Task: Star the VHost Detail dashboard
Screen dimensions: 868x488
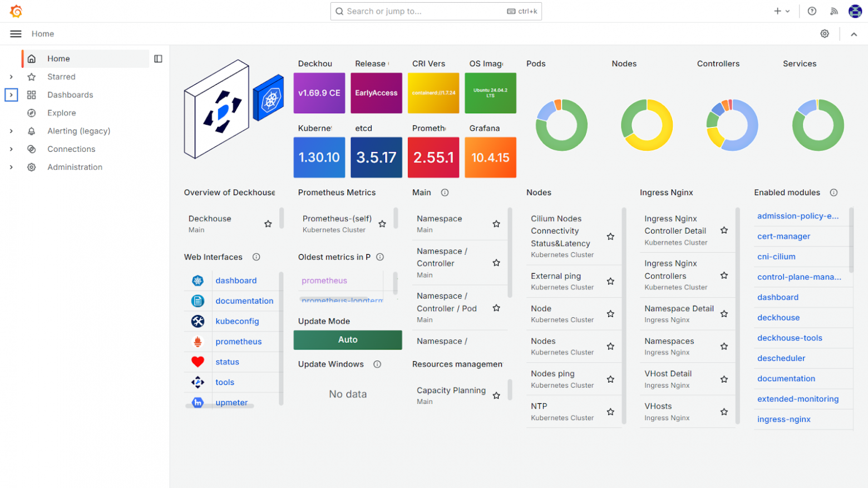Action: pyautogui.click(x=724, y=379)
